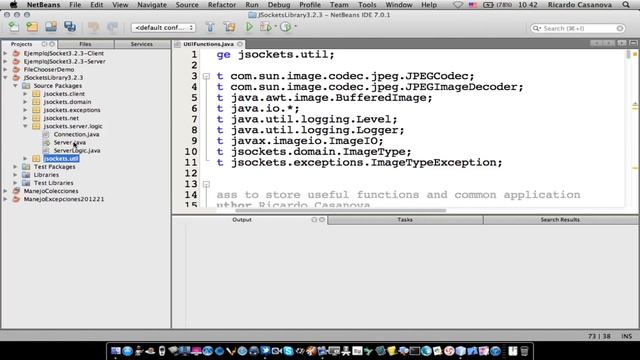Open the Profile menu

310,5
